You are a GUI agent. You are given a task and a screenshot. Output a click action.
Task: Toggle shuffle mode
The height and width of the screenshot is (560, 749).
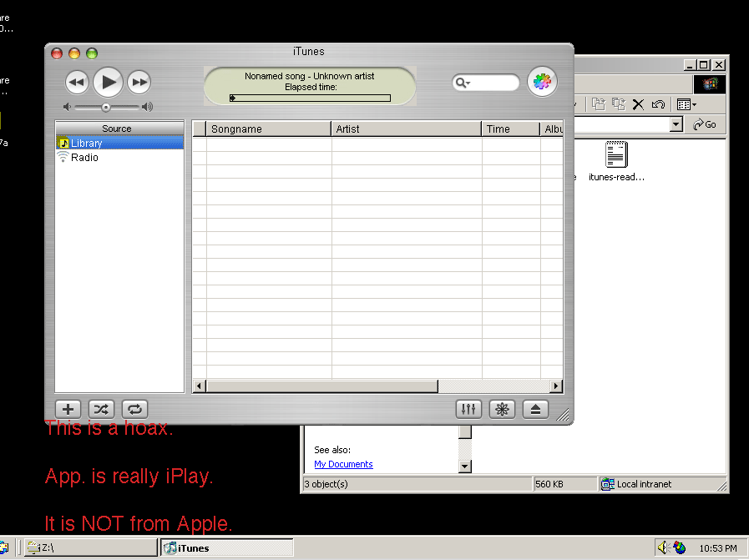click(x=101, y=409)
